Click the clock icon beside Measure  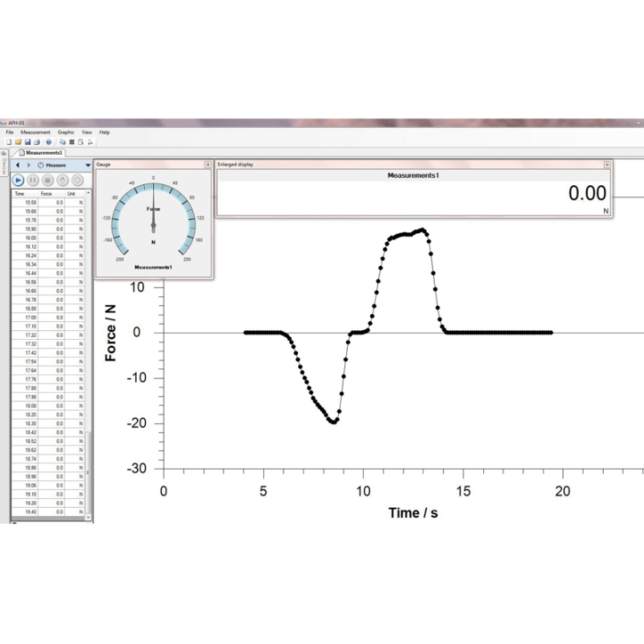point(40,165)
